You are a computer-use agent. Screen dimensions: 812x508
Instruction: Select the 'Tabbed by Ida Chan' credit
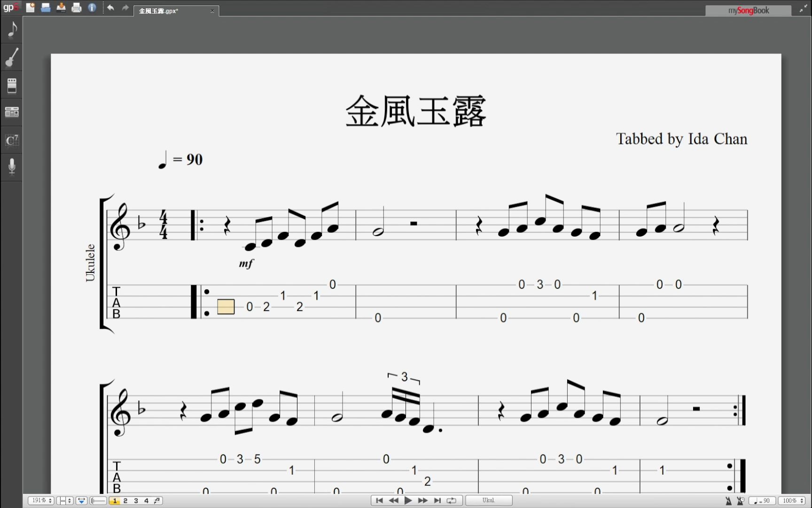[x=681, y=139]
